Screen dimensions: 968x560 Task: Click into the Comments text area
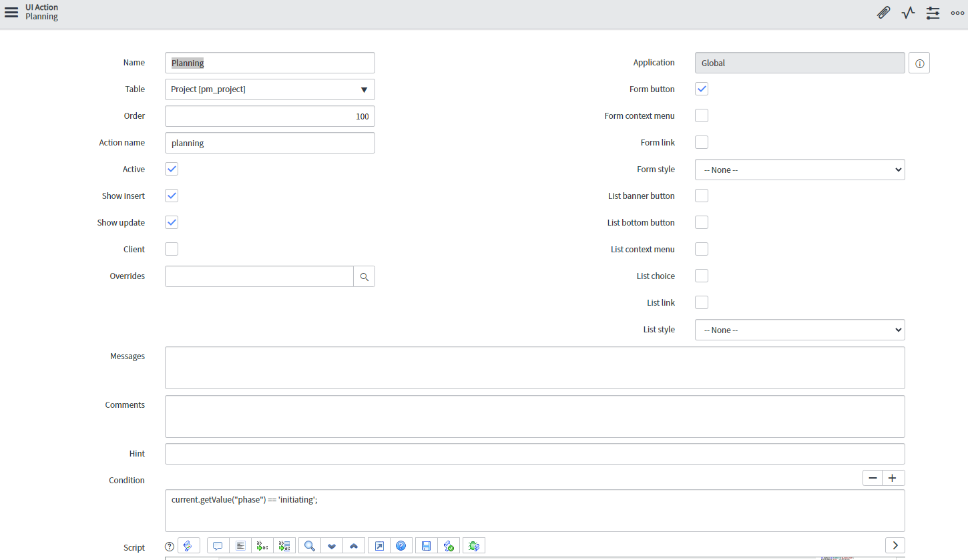[535, 416]
